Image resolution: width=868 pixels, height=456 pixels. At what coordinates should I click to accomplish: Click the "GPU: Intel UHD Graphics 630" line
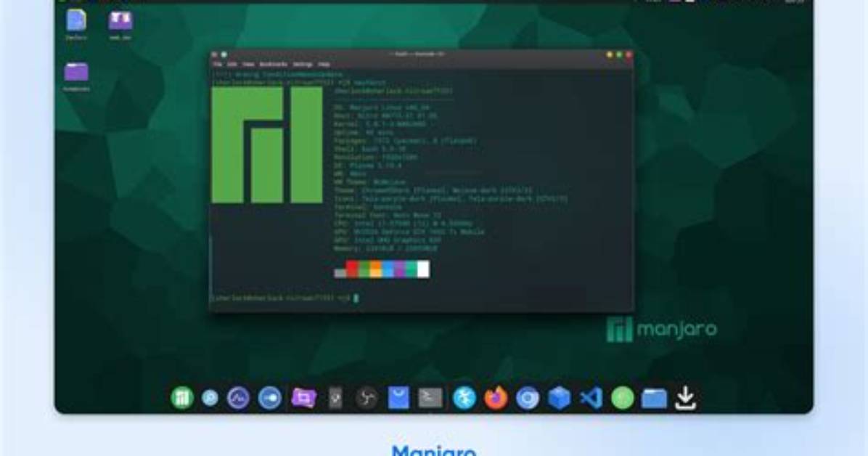[388, 240]
